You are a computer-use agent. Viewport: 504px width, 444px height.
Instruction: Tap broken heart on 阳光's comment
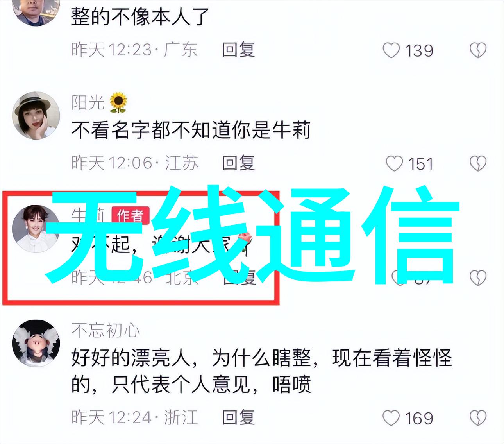tap(478, 164)
